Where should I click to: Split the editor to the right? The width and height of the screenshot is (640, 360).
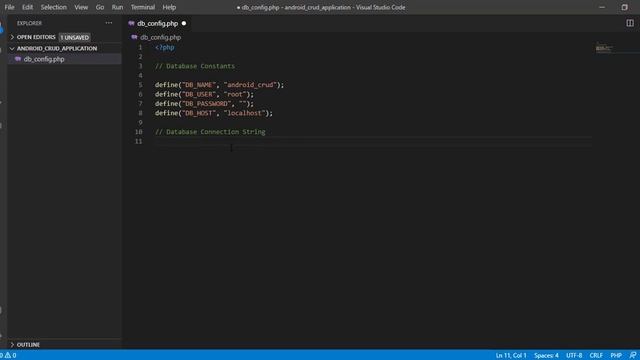630,23
